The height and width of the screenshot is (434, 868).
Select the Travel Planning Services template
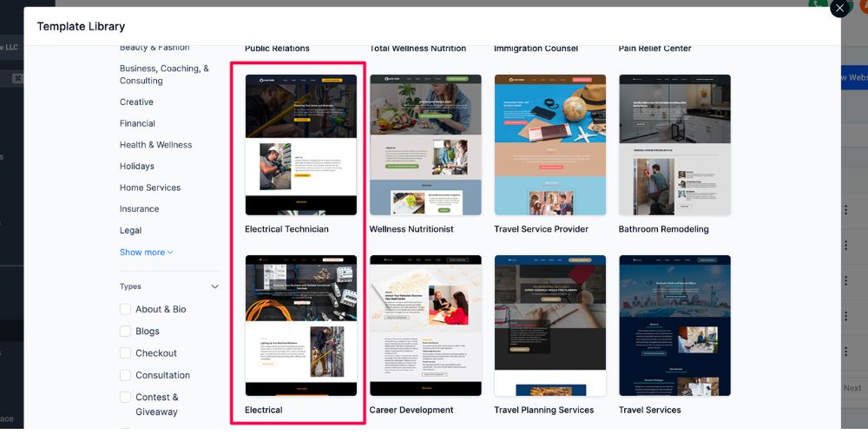[x=550, y=325]
